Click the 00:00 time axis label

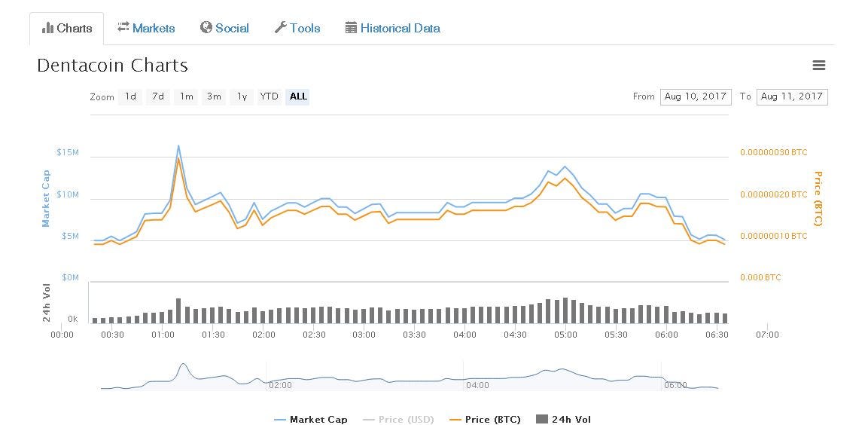pyautogui.click(x=62, y=335)
